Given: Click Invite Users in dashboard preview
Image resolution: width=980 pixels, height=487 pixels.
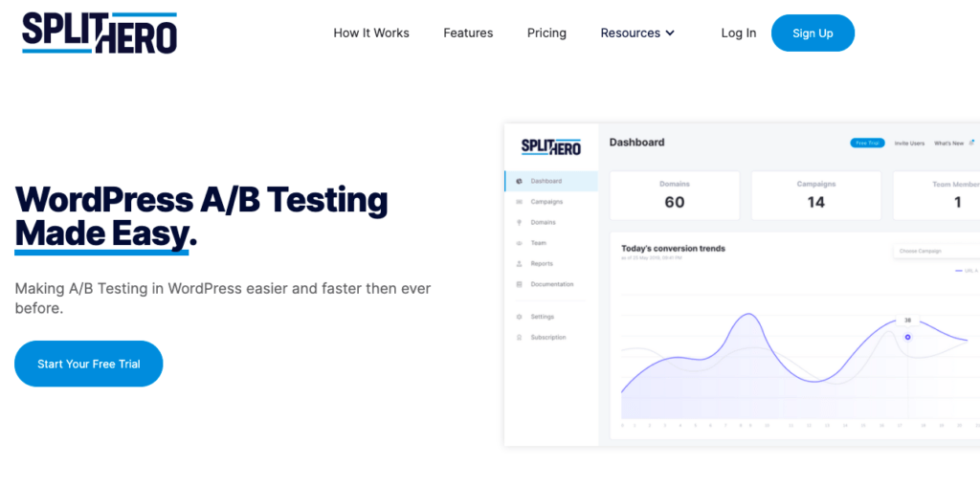Looking at the screenshot, I should (909, 144).
